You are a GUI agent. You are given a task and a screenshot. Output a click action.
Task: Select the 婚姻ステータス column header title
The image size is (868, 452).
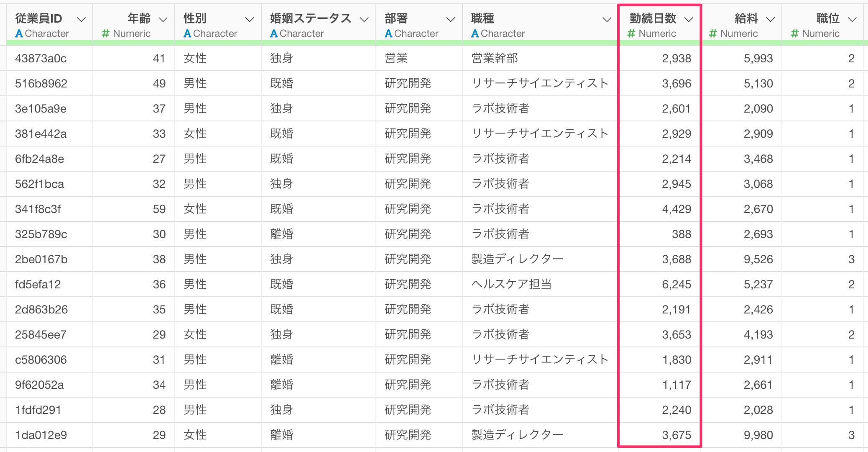311,18
